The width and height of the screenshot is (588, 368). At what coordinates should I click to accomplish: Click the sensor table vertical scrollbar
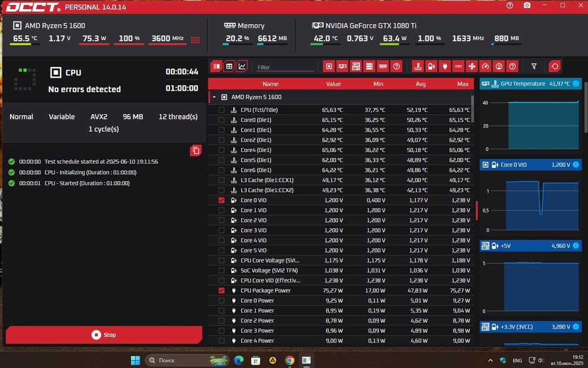473,109
